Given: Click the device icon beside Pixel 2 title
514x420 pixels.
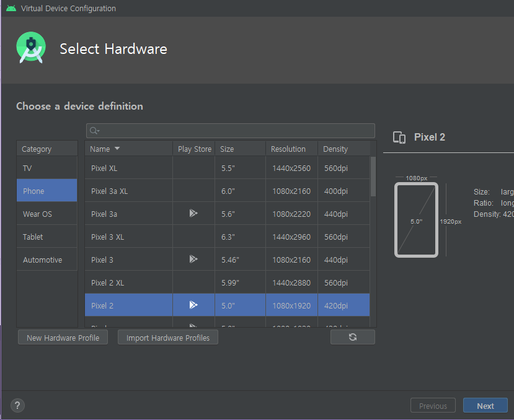Looking at the screenshot, I should coord(399,138).
